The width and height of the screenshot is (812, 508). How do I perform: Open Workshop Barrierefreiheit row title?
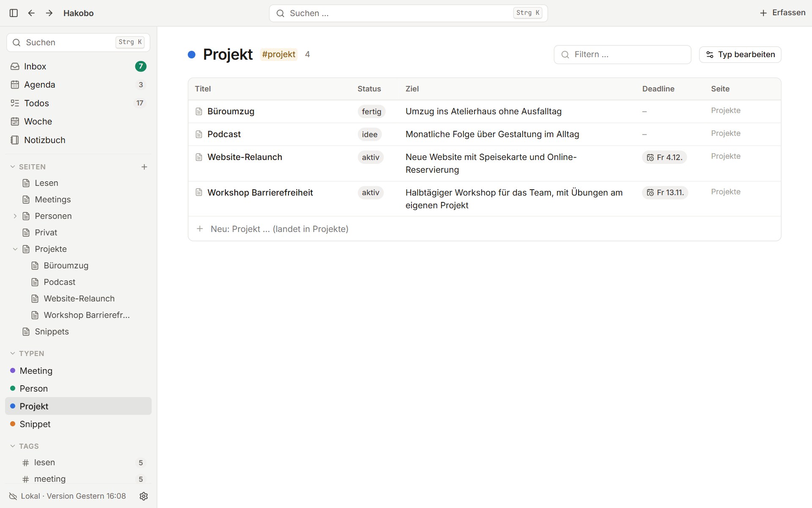[x=260, y=193]
